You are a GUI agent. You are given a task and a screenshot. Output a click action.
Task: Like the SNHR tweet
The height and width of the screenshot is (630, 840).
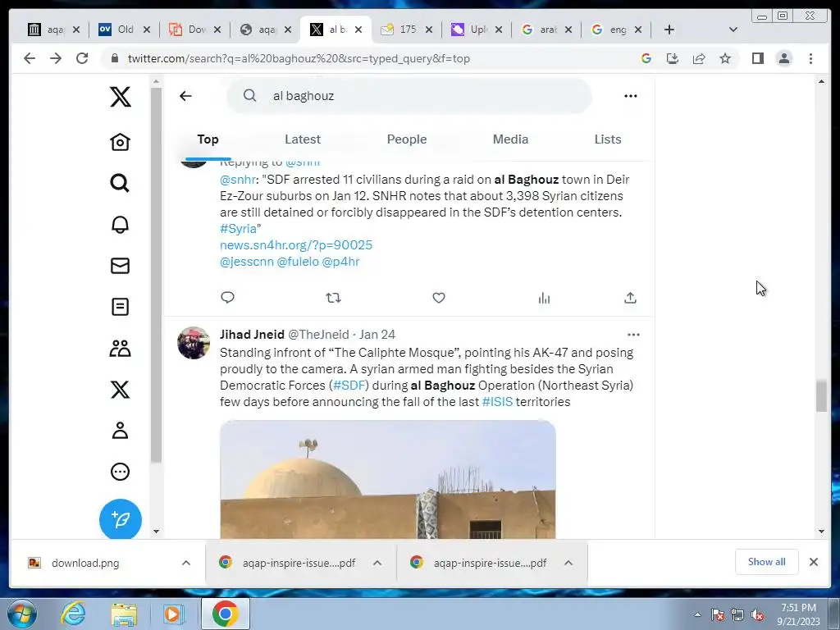click(439, 297)
